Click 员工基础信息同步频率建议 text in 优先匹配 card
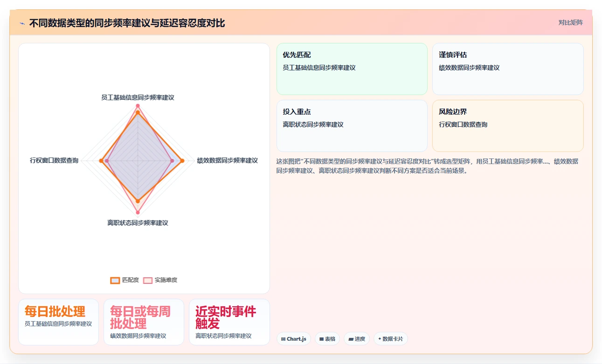 (x=319, y=68)
